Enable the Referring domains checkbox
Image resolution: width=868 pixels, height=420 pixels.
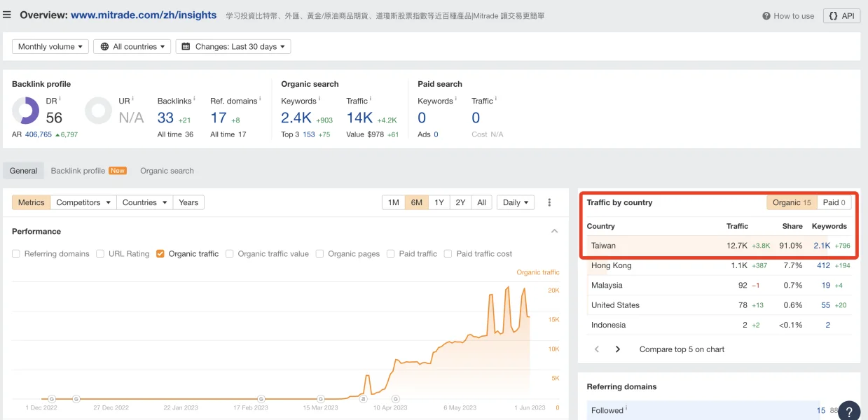[x=16, y=254]
